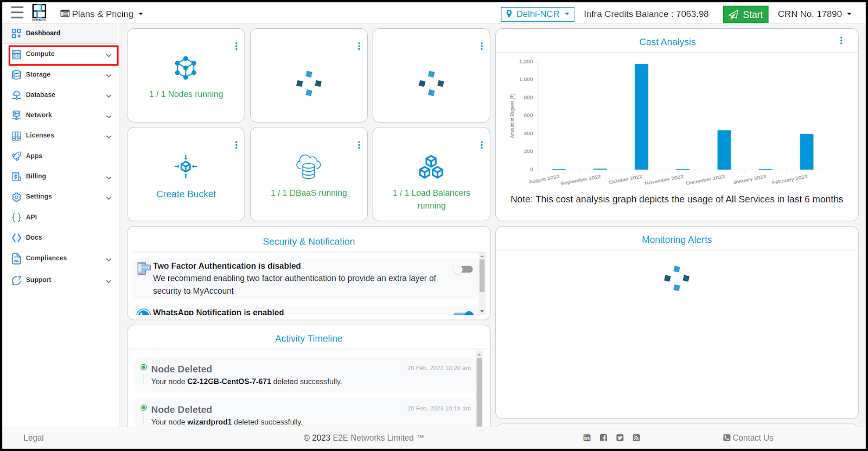
Task: Open Plans & Pricing menu
Action: [102, 14]
